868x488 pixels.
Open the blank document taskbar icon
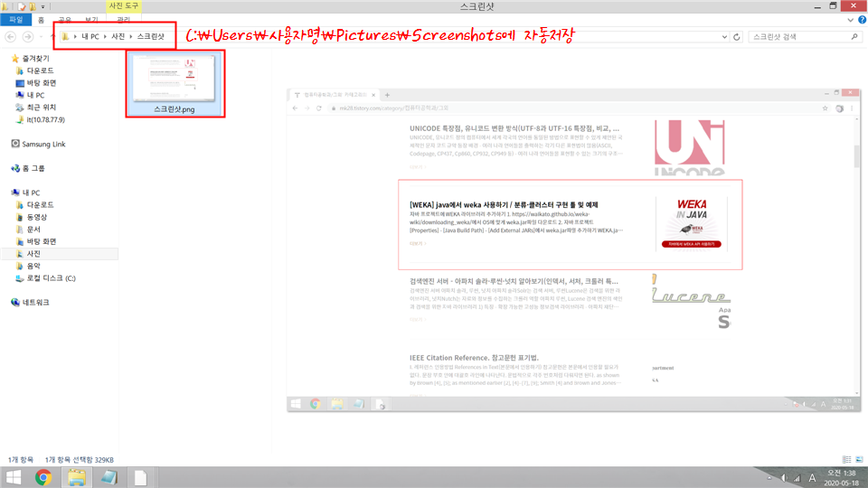point(141,477)
